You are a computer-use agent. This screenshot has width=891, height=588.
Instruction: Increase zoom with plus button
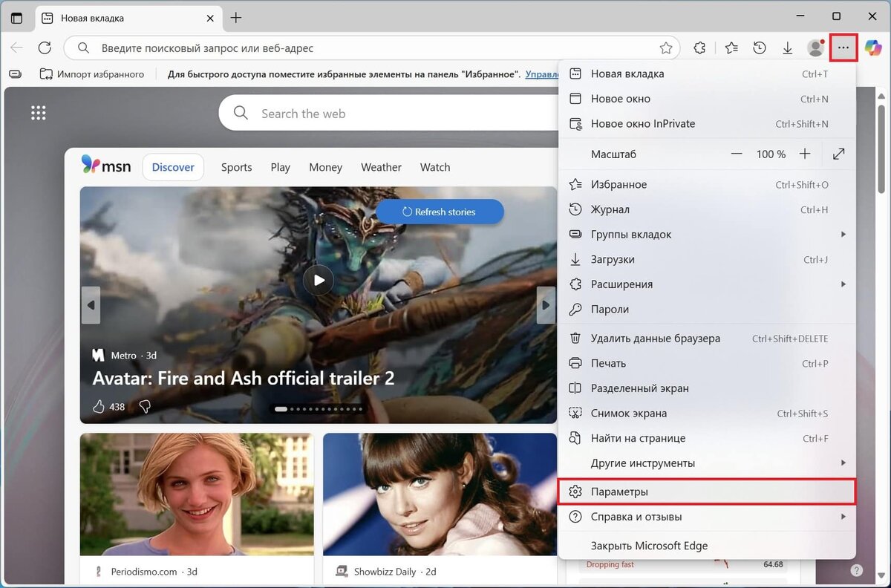805,154
